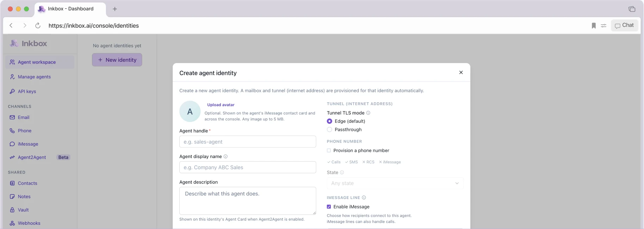The height and width of the screenshot is (229, 644).
Task: Click the avatar placeholder circle with A
Action: point(190,112)
